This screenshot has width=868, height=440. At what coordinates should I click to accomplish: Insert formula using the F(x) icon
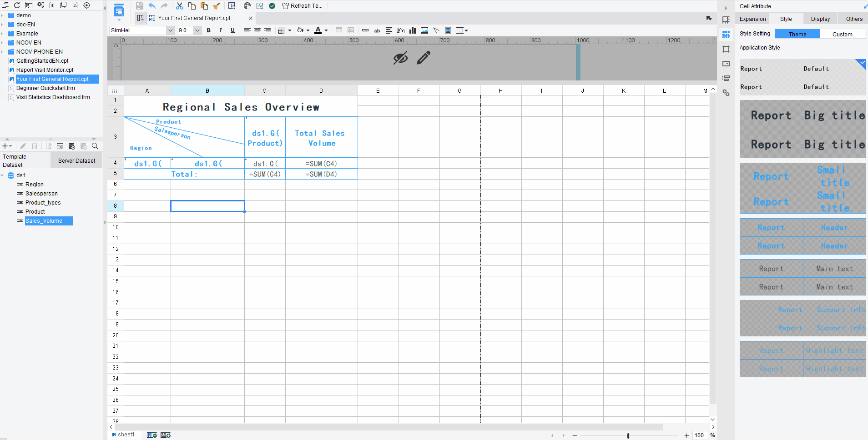click(401, 30)
